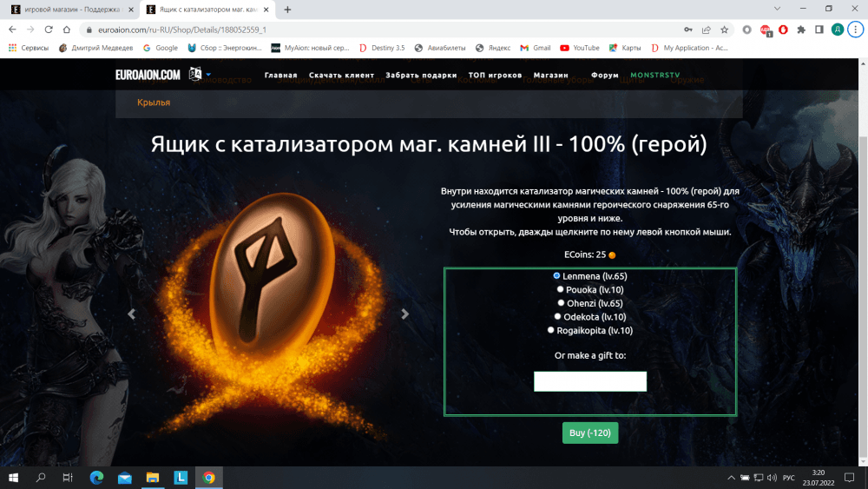Reload the page with refresh icon

pos(49,30)
